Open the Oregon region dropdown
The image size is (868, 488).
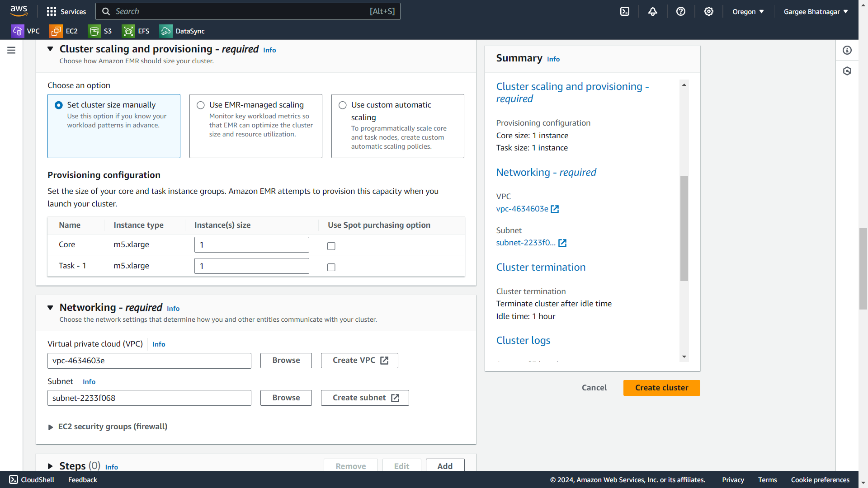748,11
